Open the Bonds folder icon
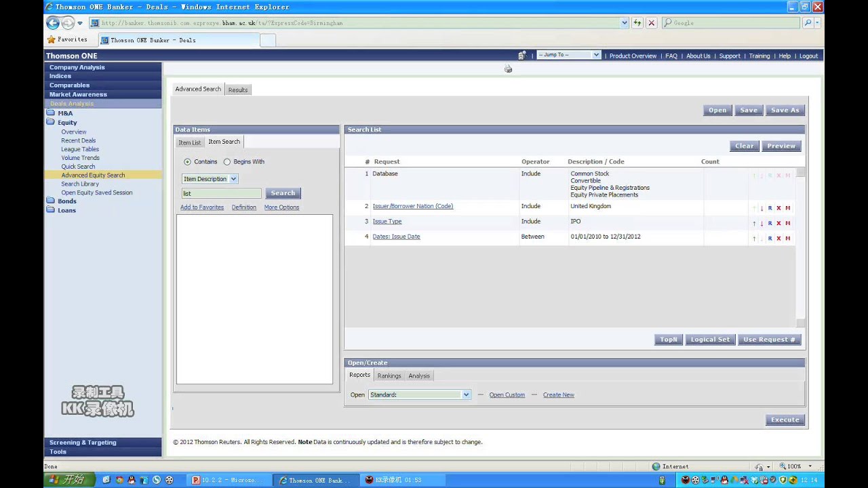 [x=50, y=201]
